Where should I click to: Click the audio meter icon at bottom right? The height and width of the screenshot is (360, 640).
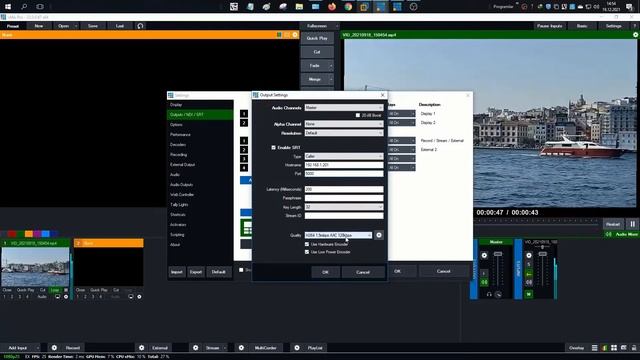604,348
